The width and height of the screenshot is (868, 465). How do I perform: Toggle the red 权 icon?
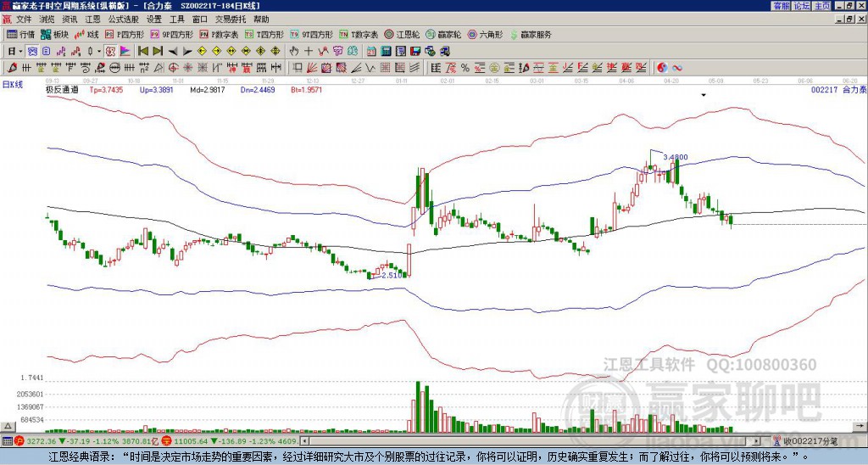[110, 52]
